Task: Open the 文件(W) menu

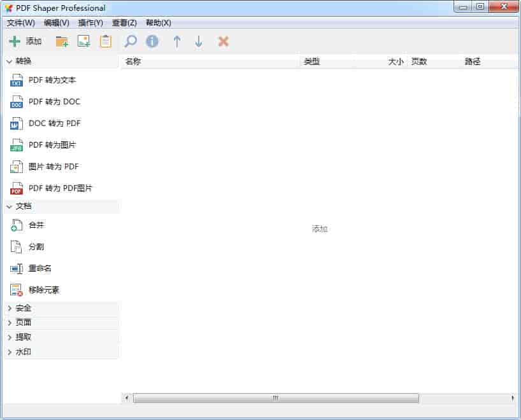Action: (20, 23)
